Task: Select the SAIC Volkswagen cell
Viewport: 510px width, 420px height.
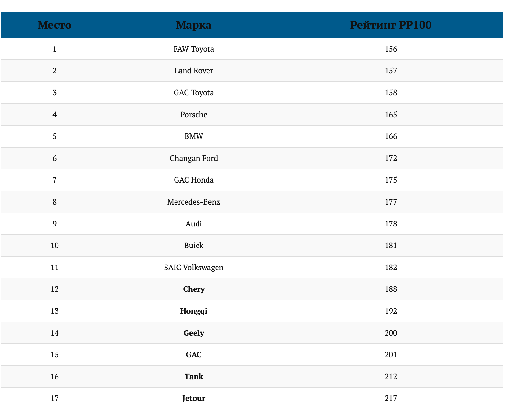Action: [194, 268]
